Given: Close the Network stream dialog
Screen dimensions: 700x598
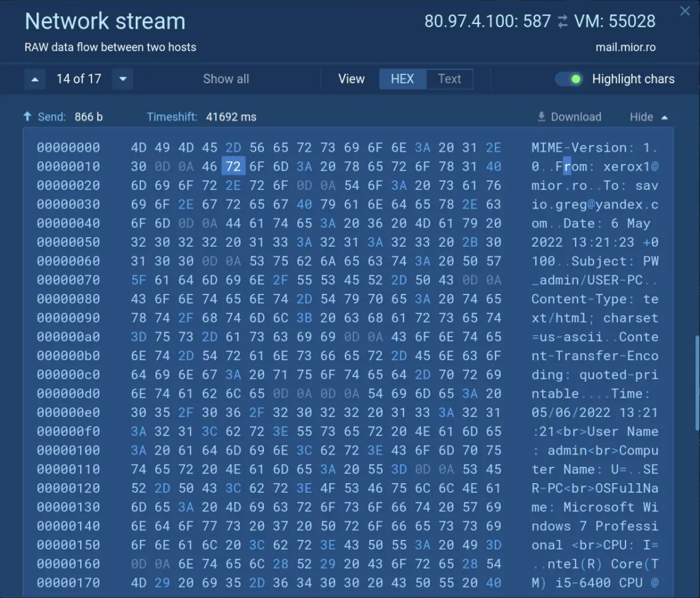Looking at the screenshot, I should (685, 11).
